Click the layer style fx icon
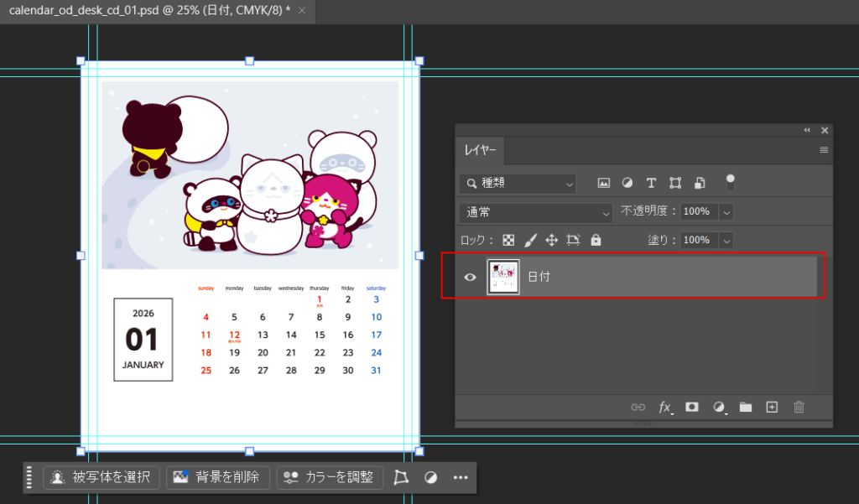This screenshot has width=859, height=504. point(665,407)
